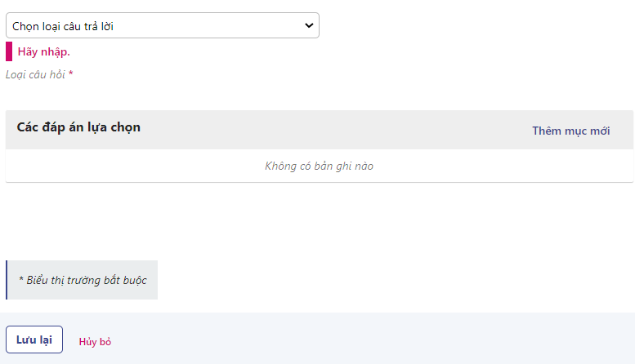
Task: Open the "Chọn loại câu trả lời" dropdown
Action: pos(162,25)
